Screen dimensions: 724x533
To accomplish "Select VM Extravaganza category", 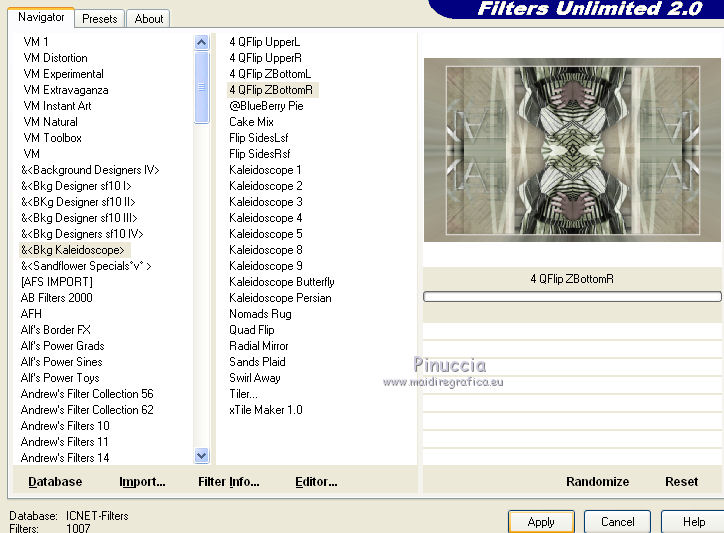I will 66,90.
